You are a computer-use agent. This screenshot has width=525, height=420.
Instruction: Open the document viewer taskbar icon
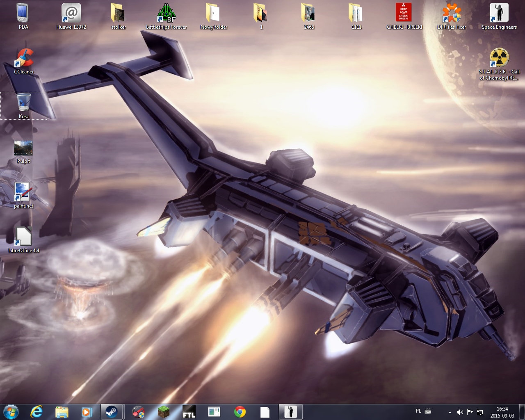[x=215, y=411]
